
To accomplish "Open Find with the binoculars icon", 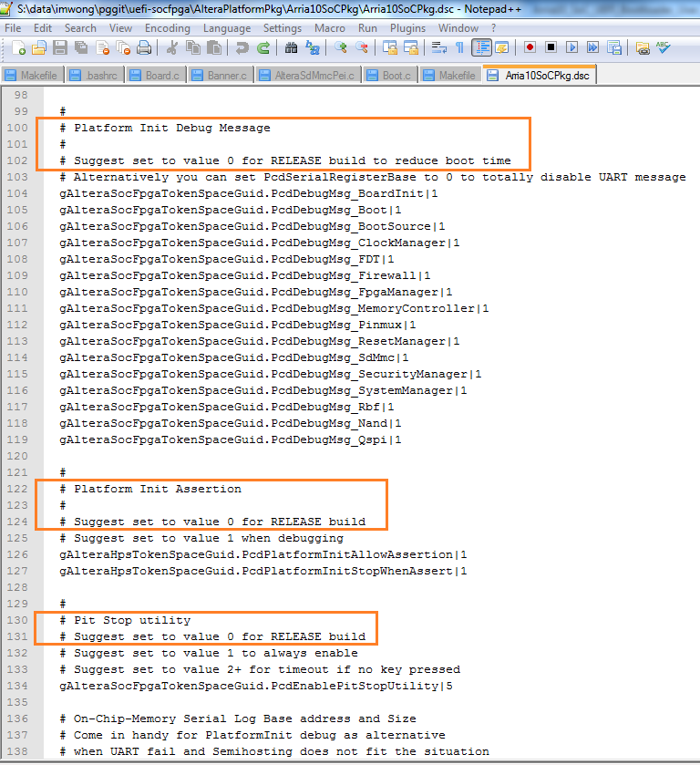I will click(x=292, y=47).
